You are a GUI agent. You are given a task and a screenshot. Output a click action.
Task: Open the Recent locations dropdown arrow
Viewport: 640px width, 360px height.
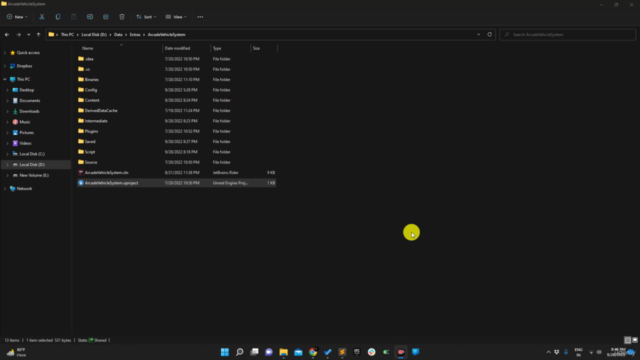[29, 35]
